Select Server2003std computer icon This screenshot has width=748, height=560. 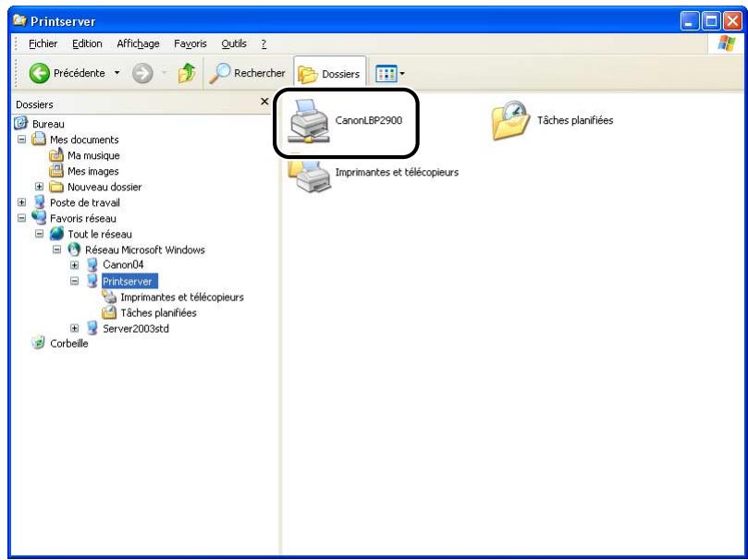[92, 328]
